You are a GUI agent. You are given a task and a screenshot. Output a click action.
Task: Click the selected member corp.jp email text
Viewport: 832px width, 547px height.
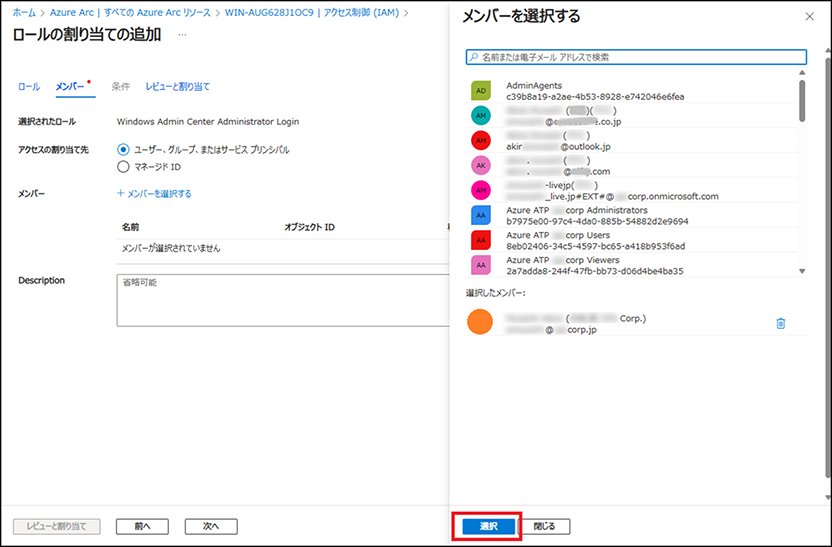[x=551, y=329]
